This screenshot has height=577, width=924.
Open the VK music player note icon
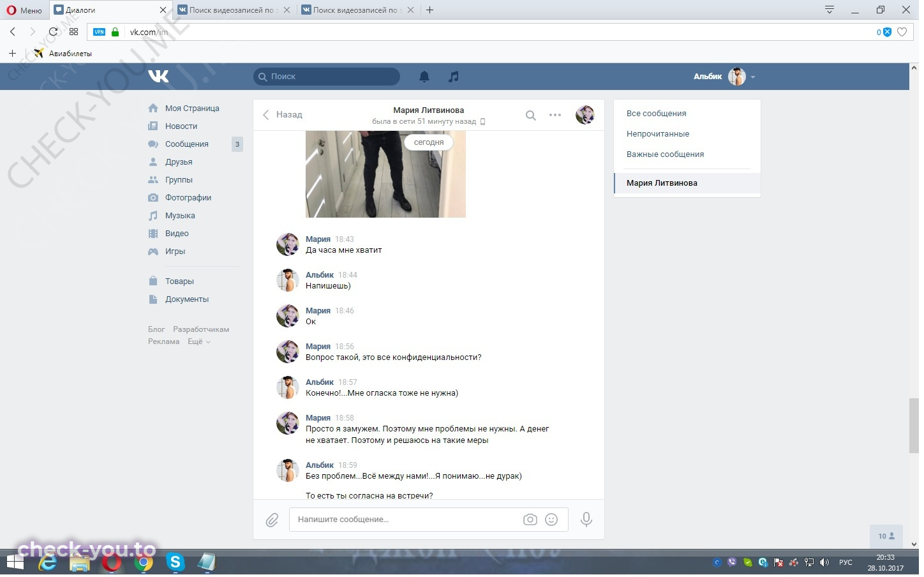454,77
